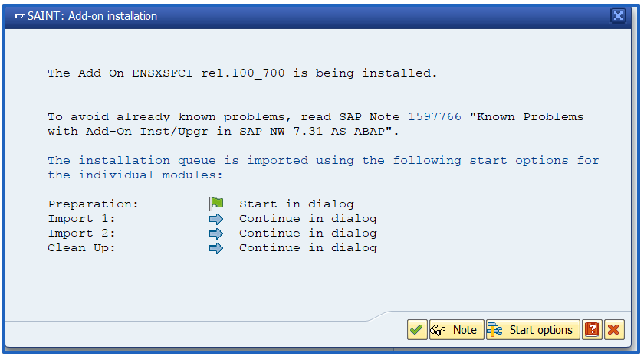Click the Clean Up blue arrow icon
Image resolution: width=644 pixels, height=356 pixels.
point(216,248)
